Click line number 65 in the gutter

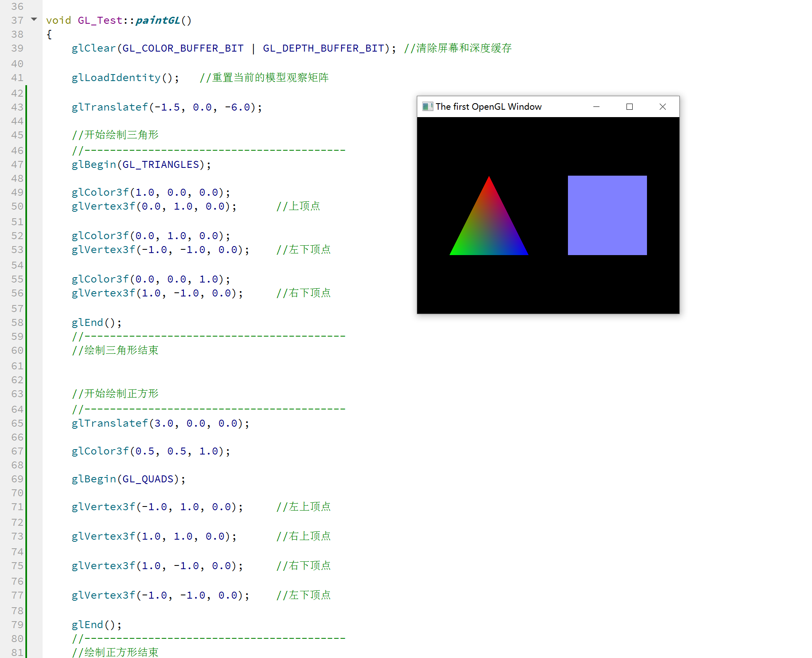17,423
